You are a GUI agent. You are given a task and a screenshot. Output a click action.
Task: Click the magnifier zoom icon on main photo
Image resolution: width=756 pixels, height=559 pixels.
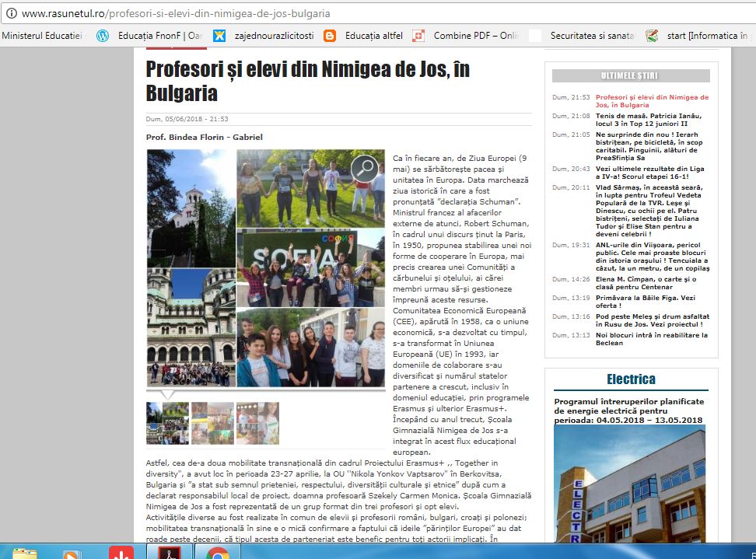[364, 168]
